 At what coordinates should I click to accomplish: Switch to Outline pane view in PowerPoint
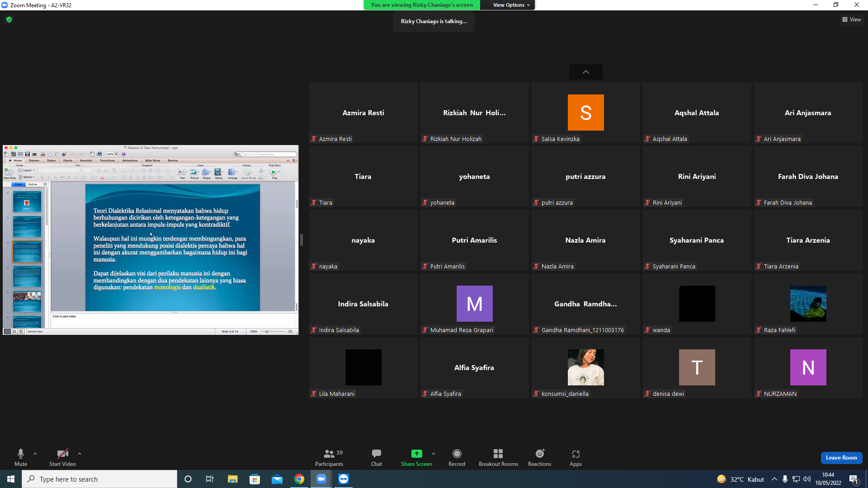tap(33, 184)
